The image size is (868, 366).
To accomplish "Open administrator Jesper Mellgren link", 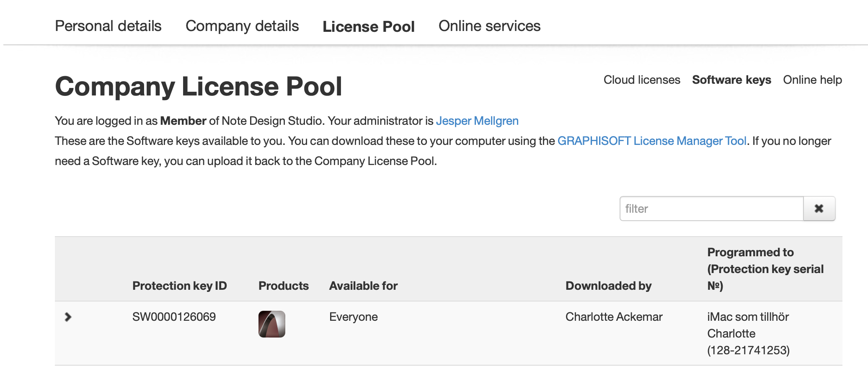I will (x=477, y=121).
